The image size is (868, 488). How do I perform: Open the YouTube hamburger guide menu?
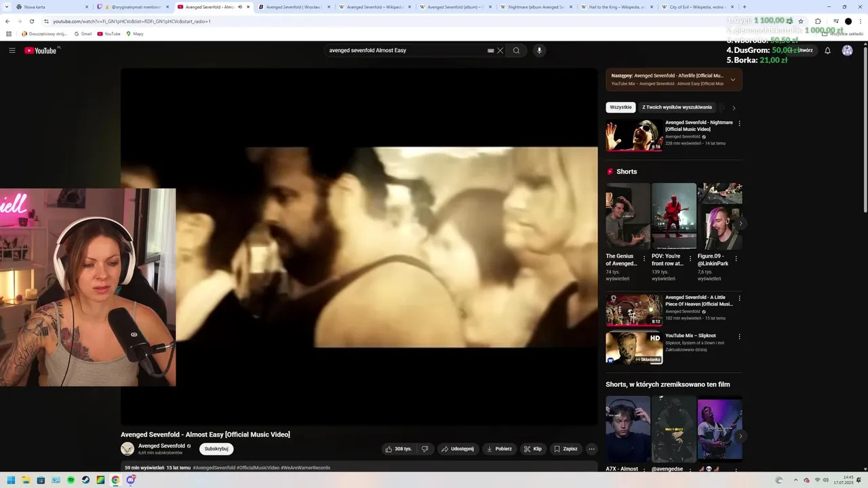[12, 50]
